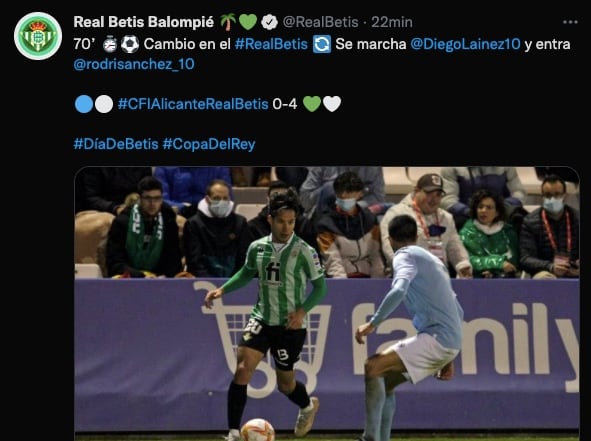The height and width of the screenshot is (441, 591).
Task: Open the Real Betis profile avatar
Action: (x=38, y=36)
